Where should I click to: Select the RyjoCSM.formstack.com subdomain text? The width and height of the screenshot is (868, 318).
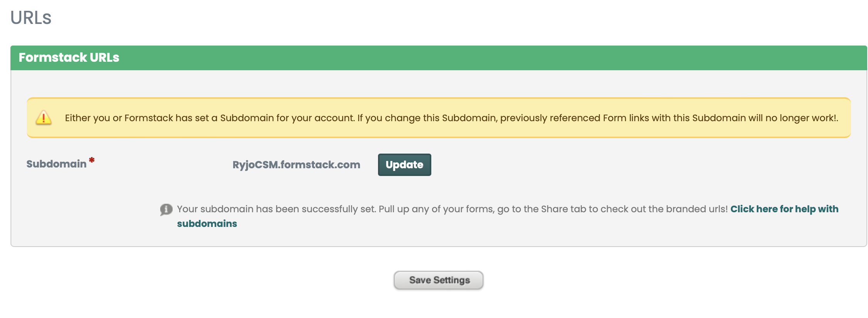[296, 165]
